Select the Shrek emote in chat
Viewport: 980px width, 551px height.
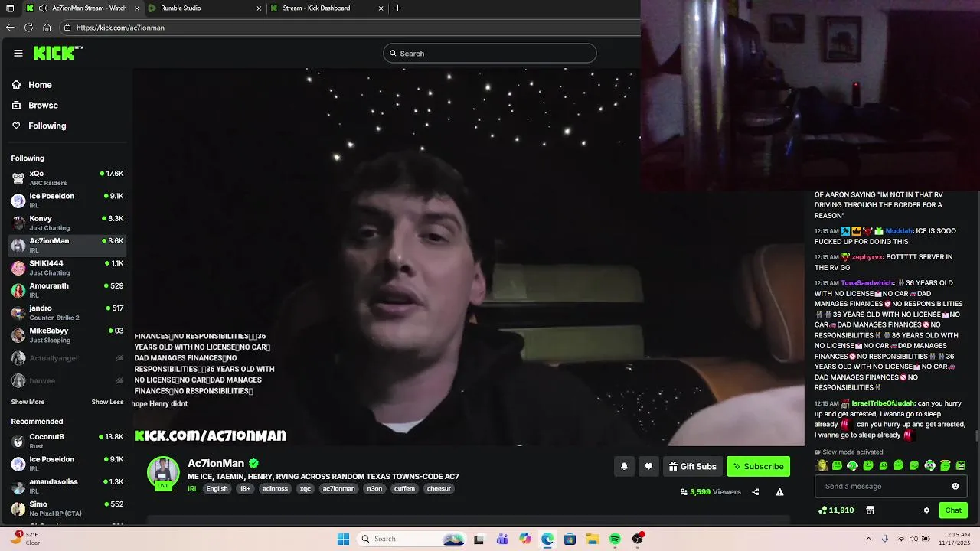click(x=822, y=465)
